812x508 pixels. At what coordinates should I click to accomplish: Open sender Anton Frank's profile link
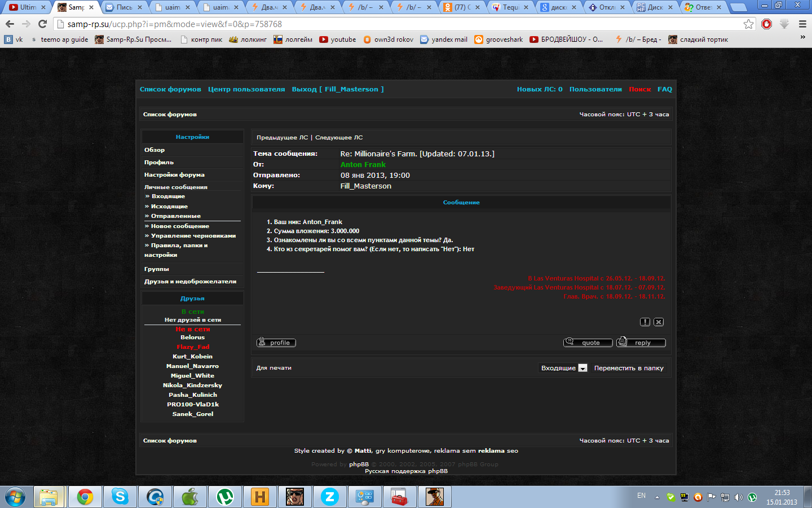(363, 165)
